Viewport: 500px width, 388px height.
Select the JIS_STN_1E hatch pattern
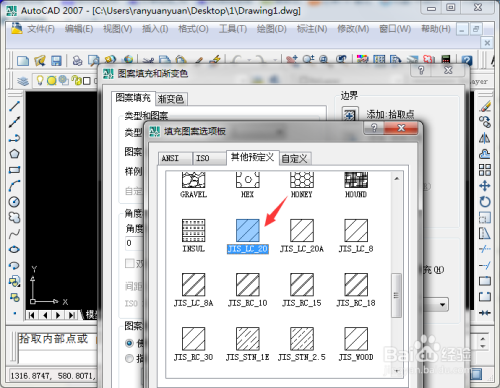point(248,344)
